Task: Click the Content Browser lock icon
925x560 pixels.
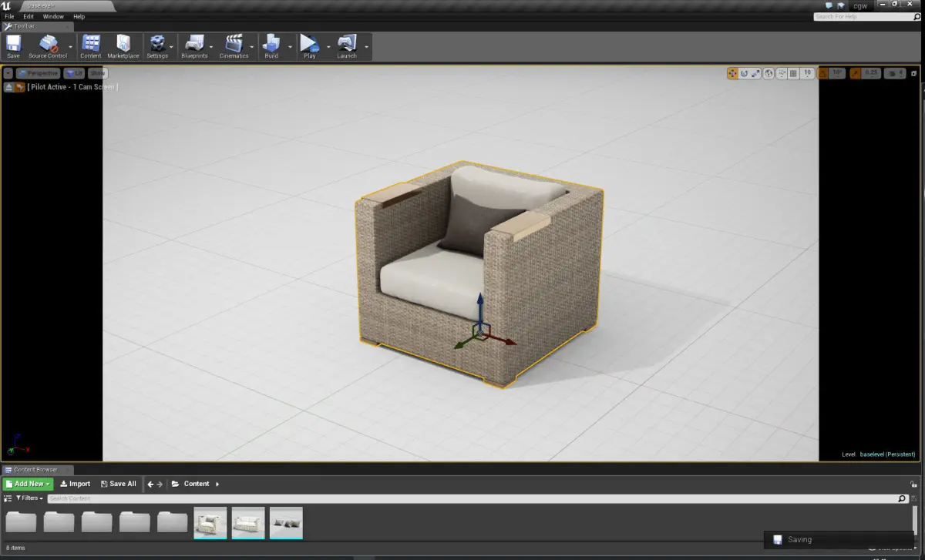Action: [x=913, y=484]
